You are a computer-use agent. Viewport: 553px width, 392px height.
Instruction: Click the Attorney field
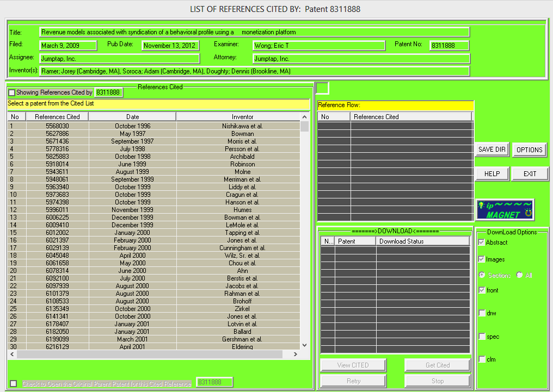pyautogui.click(x=361, y=59)
